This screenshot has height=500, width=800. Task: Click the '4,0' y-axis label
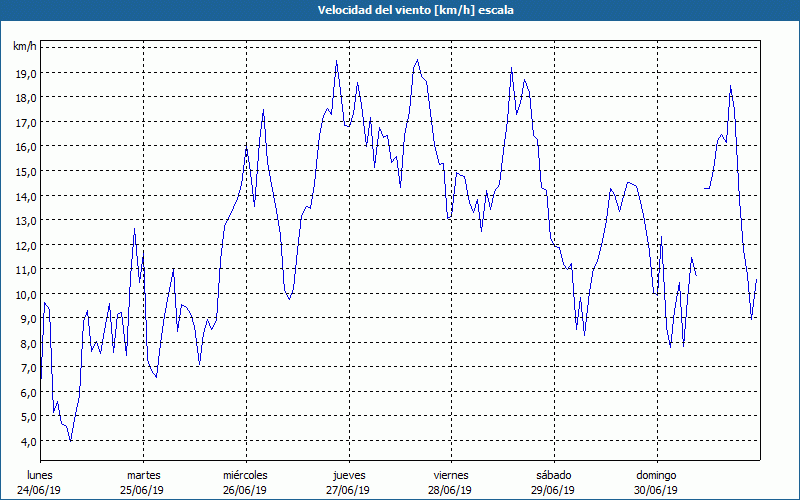pyautogui.click(x=28, y=443)
